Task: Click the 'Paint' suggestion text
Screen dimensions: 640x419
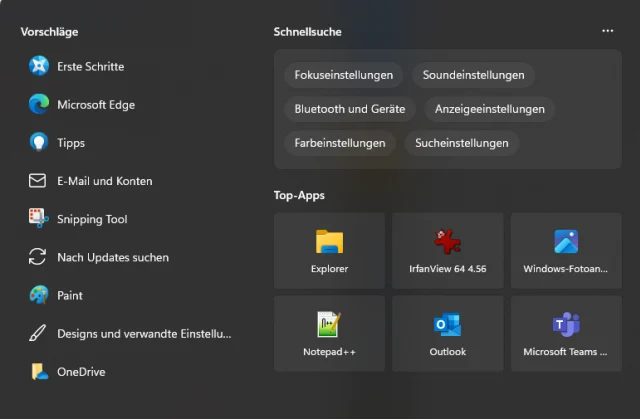Action: tap(70, 295)
